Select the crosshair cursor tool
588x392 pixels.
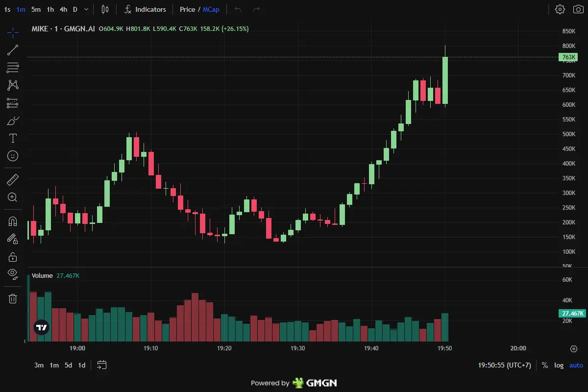[x=13, y=32]
